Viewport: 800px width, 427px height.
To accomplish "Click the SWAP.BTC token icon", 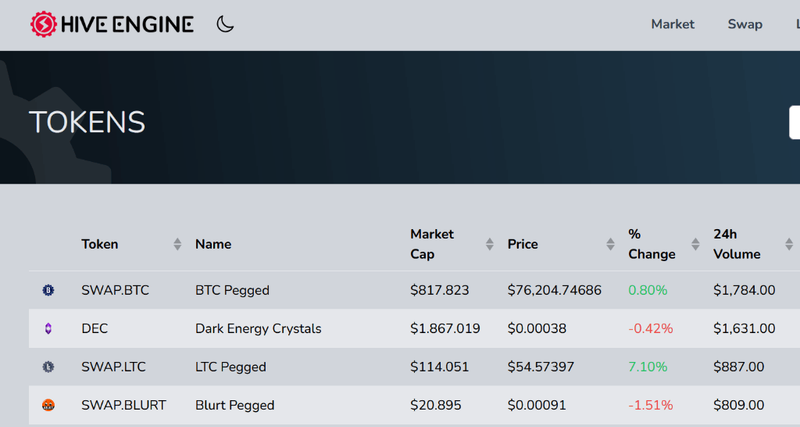I will click(48, 290).
